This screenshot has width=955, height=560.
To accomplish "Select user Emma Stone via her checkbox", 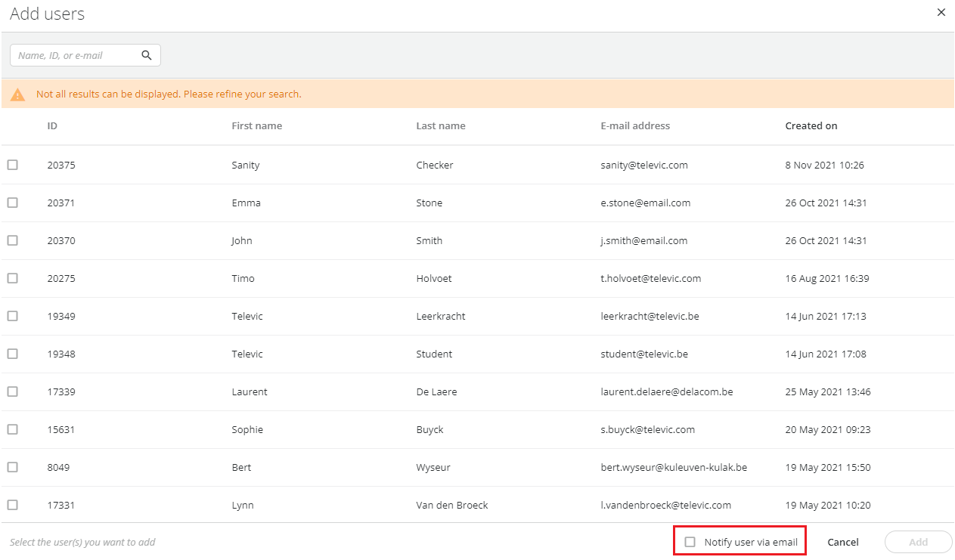I will [x=12, y=203].
